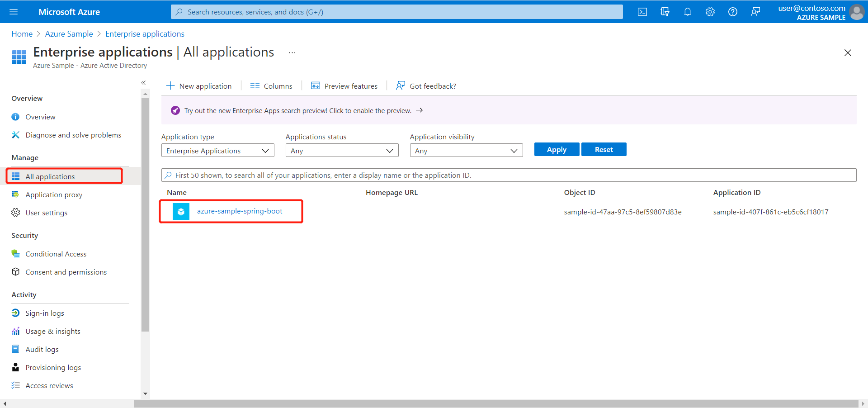Collapse the sidebar with the double chevron

click(143, 83)
